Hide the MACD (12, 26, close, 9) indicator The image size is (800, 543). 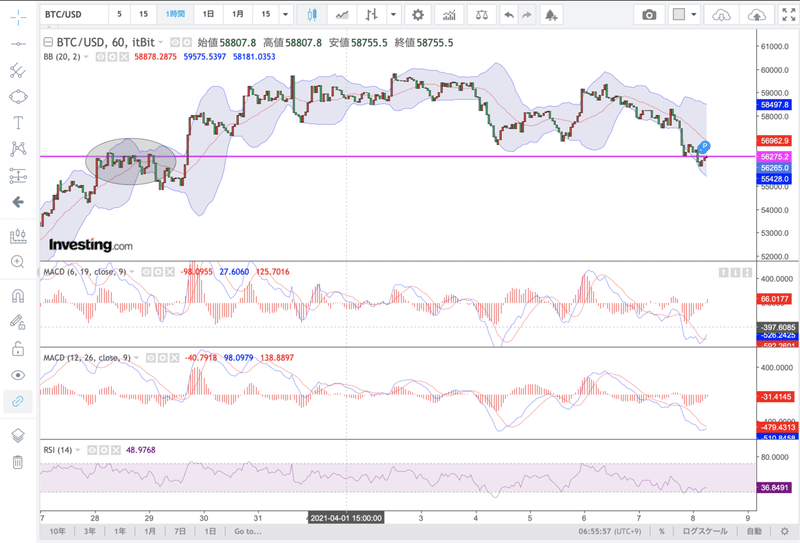[x=151, y=358]
